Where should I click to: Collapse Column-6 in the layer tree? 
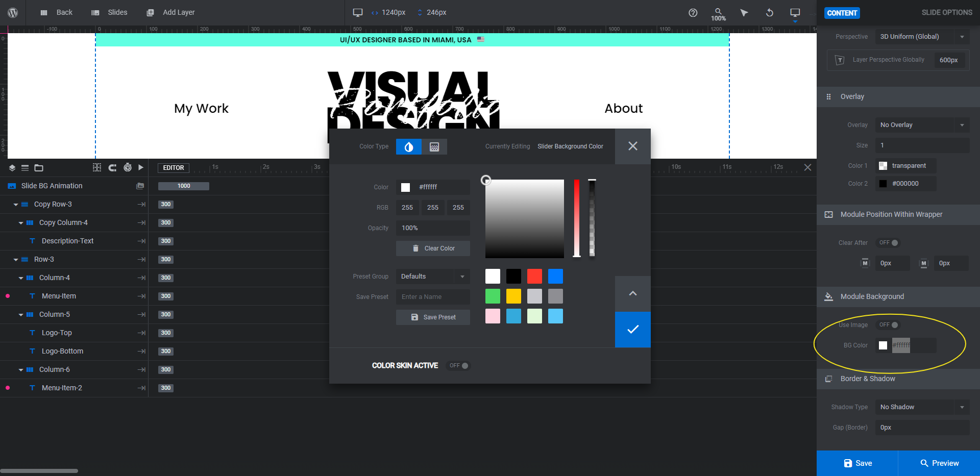point(21,370)
